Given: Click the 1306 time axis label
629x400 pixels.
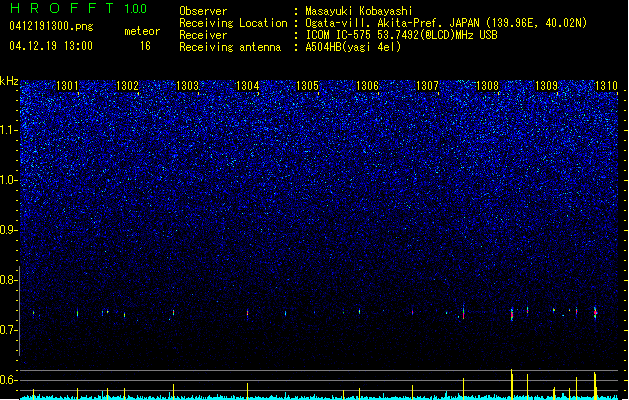Looking at the screenshot, I should pyautogui.click(x=367, y=86).
